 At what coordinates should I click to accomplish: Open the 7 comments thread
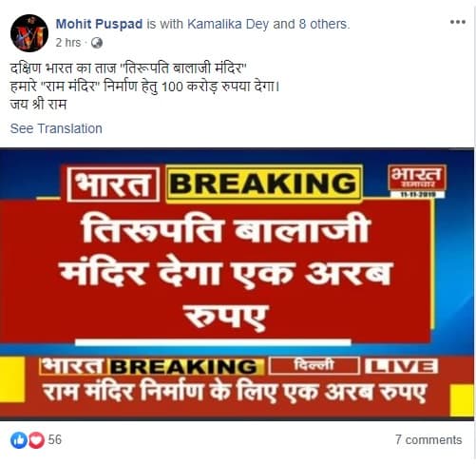[x=428, y=440]
